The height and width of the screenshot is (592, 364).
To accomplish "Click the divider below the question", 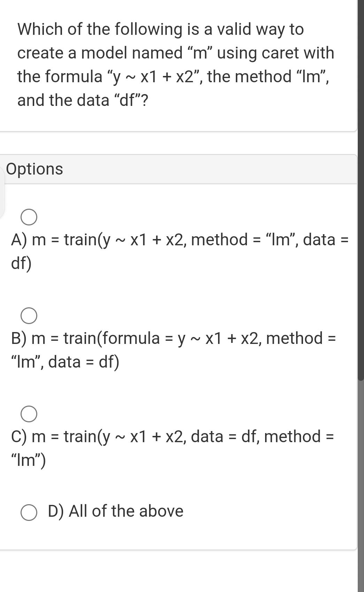I will point(174,131).
